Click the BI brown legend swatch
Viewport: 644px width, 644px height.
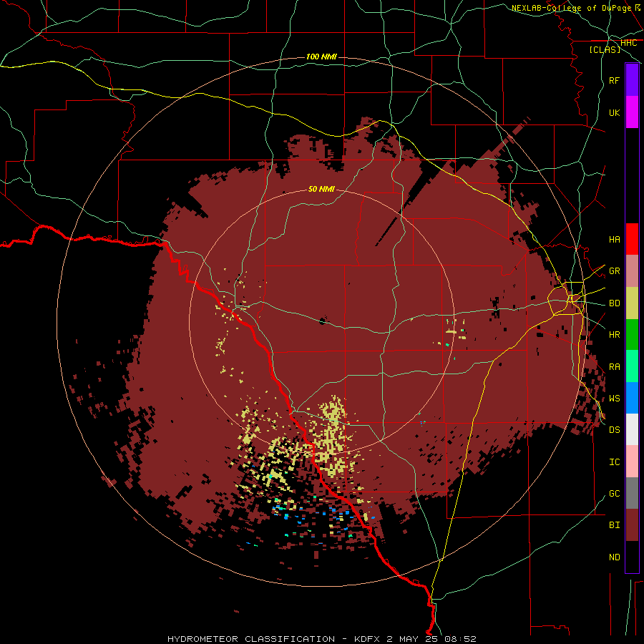click(x=632, y=525)
